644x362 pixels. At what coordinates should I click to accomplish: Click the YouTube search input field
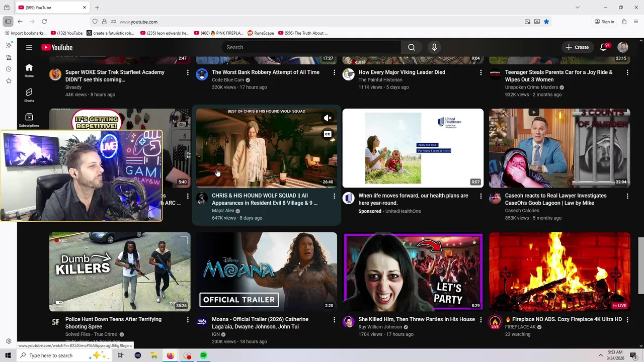click(x=311, y=47)
